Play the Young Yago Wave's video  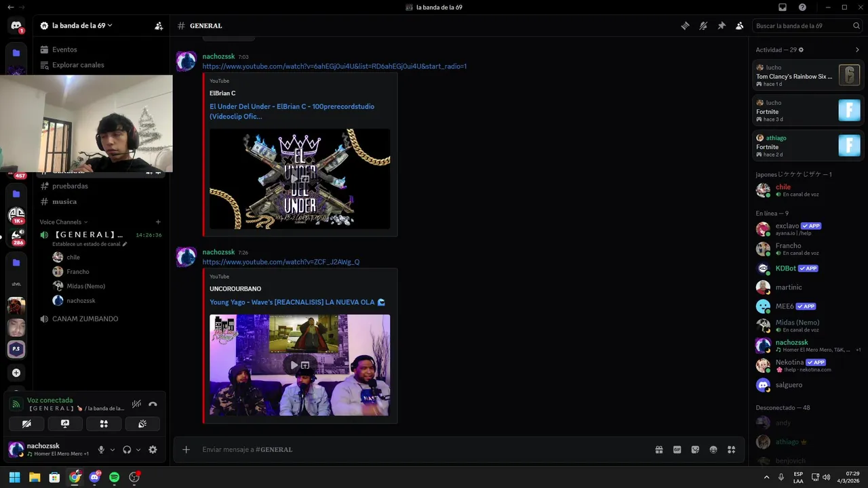294,365
